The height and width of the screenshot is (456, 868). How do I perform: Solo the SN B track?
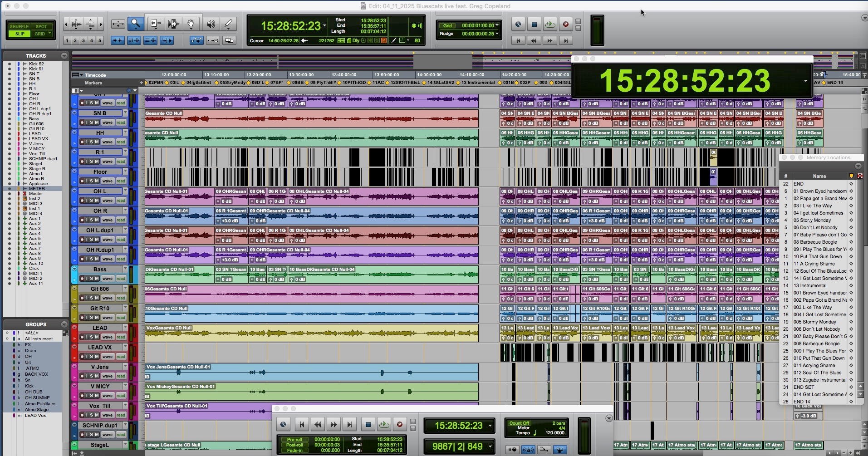(x=91, y=123)
